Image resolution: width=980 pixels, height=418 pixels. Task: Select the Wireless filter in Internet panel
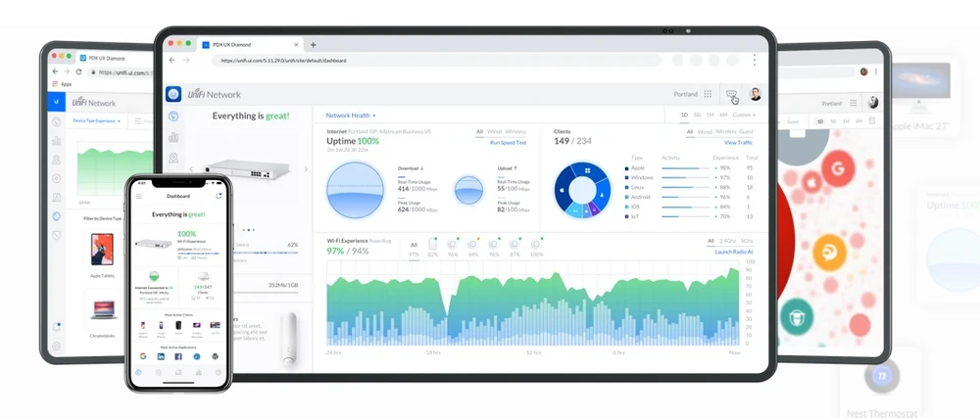tap(516, 131)
